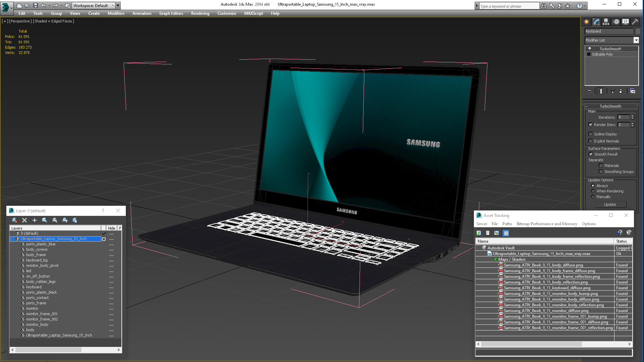Click the Project Folder icon in quick toolbar
The height and width of the screenshot is (362, 644).
(x=67, y=6)
